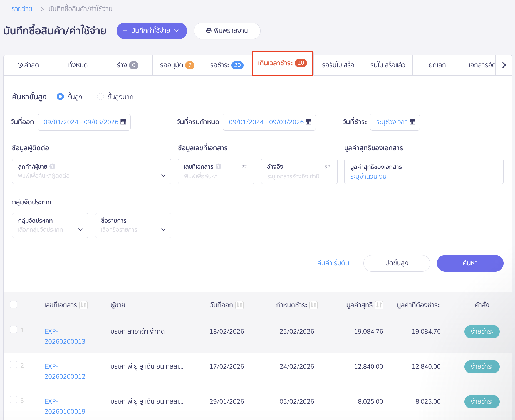The image size is (515, 420).
Task: Click the มูลค่าสุทธิของเอกสาร amount field
Action: click(x=424, y=176)
